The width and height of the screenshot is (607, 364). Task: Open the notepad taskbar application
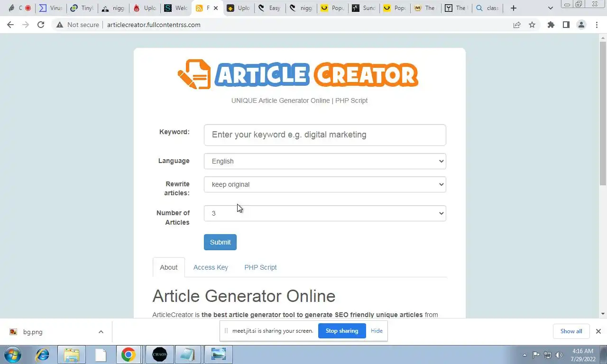[188, 355]
